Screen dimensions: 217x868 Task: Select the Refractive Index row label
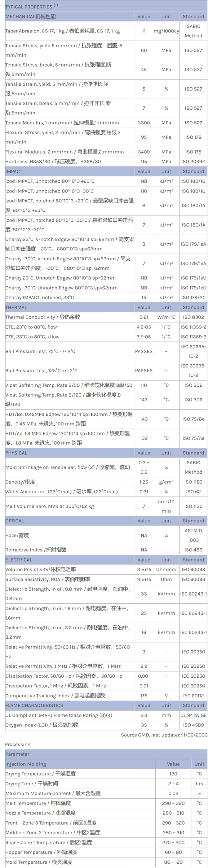(x=36, y=549)
